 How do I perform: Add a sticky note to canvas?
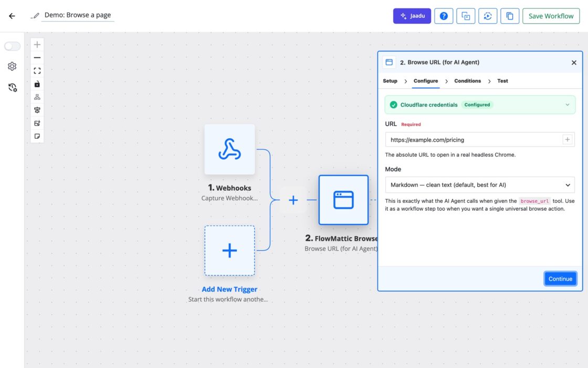[37, 136]
